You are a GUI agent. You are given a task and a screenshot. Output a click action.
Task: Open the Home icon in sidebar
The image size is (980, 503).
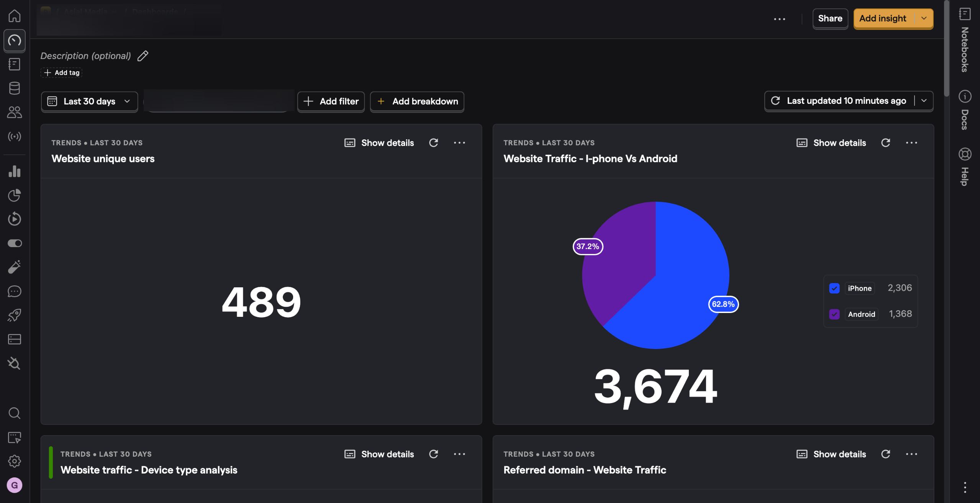15,16
